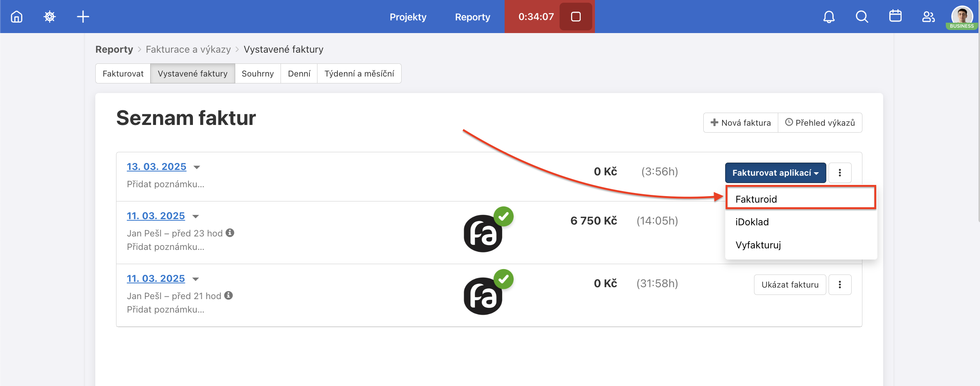Open the search magnifier

pyautogui.click(x=862, y=17)
